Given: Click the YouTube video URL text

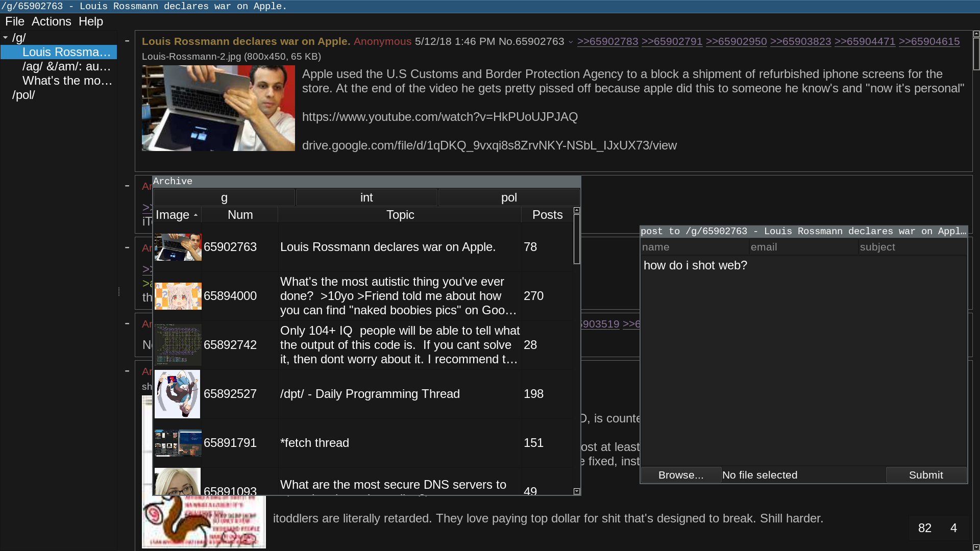Looking at the screenshot, I should [440, 117].
